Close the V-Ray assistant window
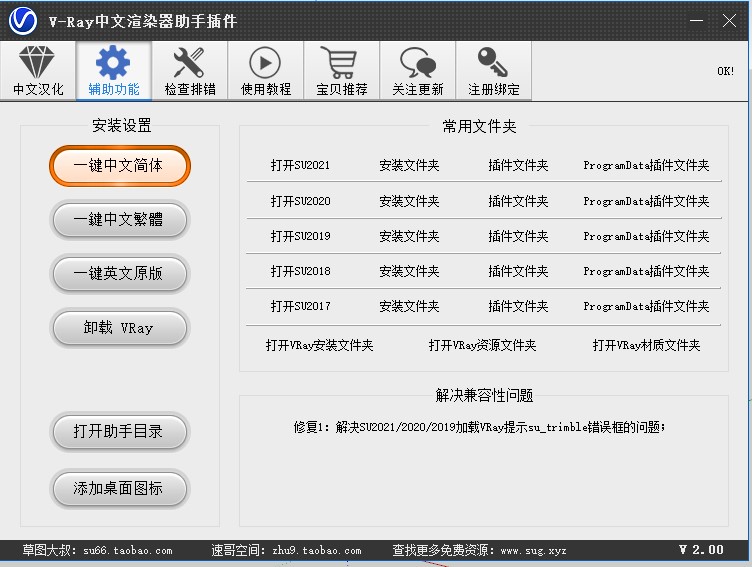752x567 pixels. click(x=729, y=21)
